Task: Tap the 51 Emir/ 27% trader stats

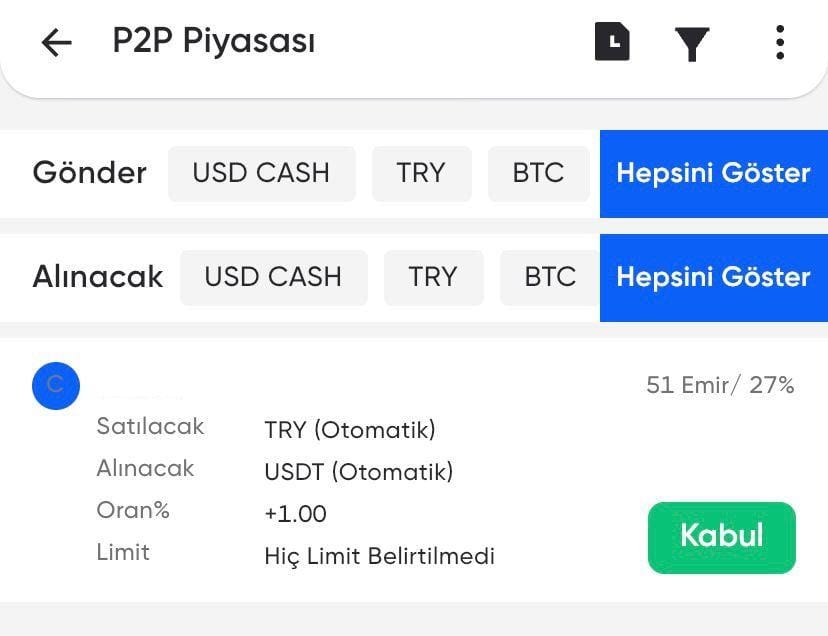Action: (x=719, y=385)
